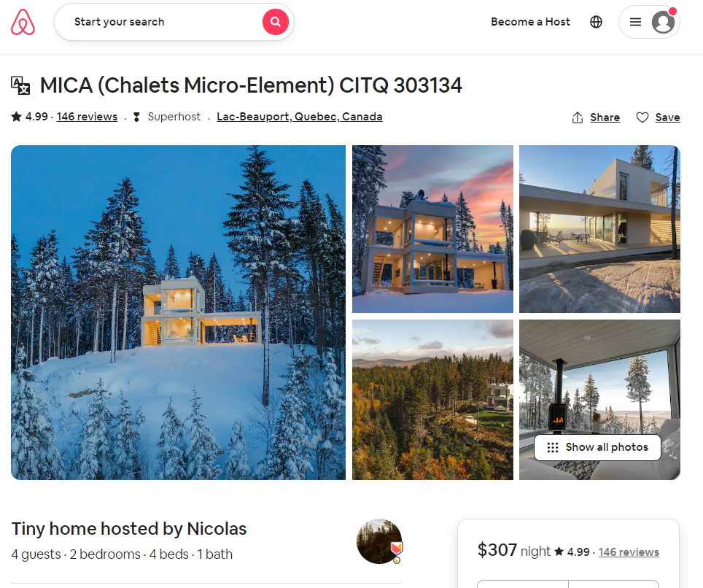Click the translate icon beside listing title
This screenshot has width=703, height=588.
[20, 85]
